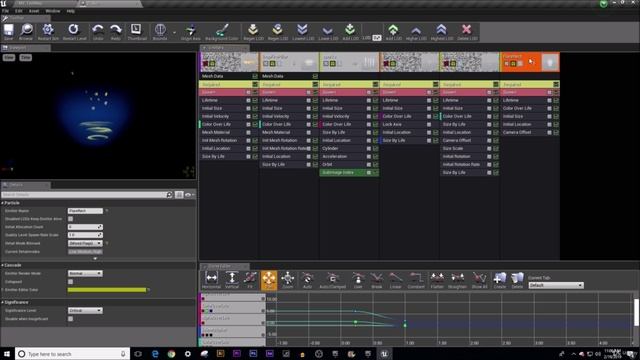Viewport: 640px width, 360px height.
Task: Click Browse (Find in Content Browser) icon
Action: [26, 31]
